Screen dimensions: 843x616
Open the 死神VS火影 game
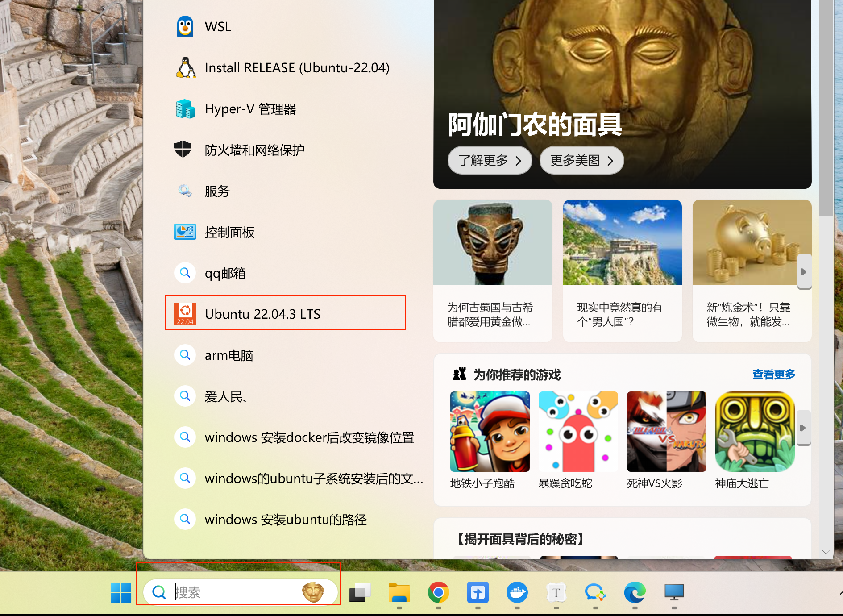click(666, 441)
